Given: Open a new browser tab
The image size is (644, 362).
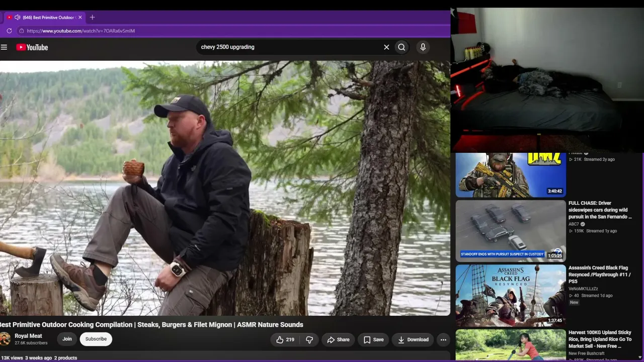Looking at the screenshot, I should (x=92, y=17).
